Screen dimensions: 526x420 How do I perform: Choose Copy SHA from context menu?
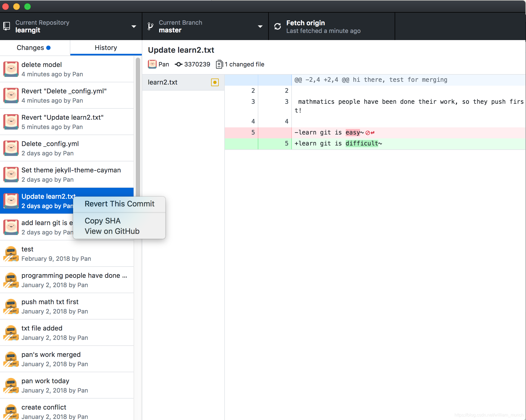coord(120,221)
